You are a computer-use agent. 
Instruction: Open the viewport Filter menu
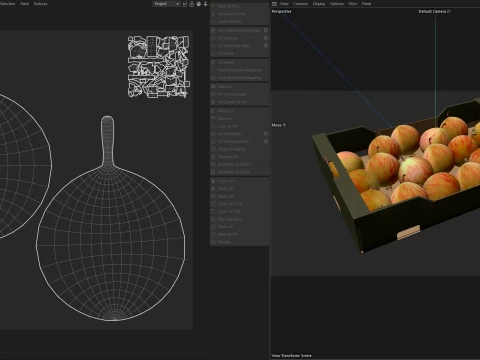[353, 4]
